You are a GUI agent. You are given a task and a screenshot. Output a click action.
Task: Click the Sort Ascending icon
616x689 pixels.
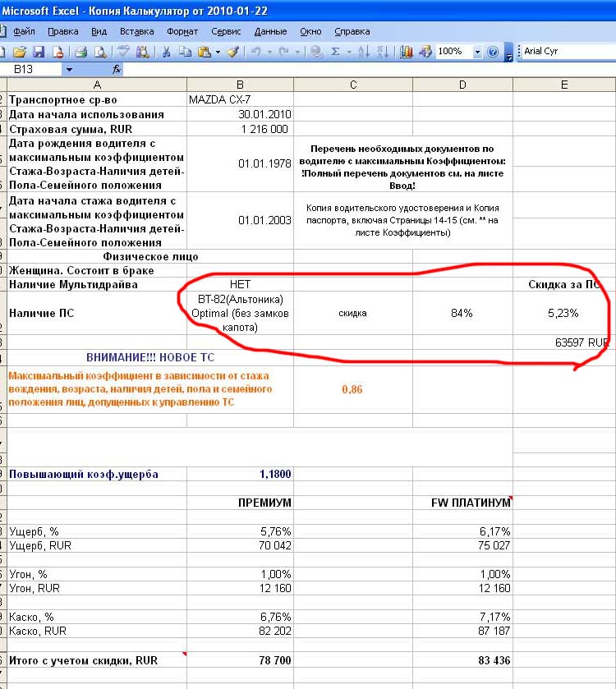tap(363, 52)
